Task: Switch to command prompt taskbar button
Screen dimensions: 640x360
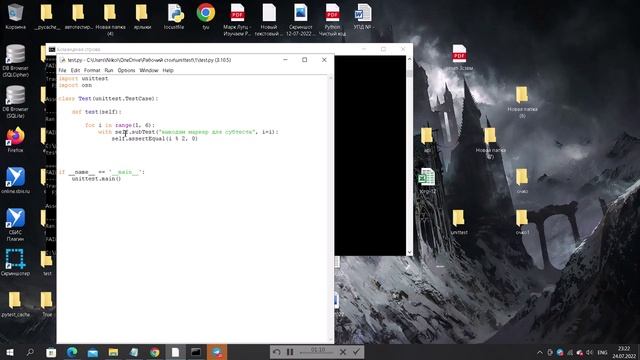Action: (x=196, y=352)
